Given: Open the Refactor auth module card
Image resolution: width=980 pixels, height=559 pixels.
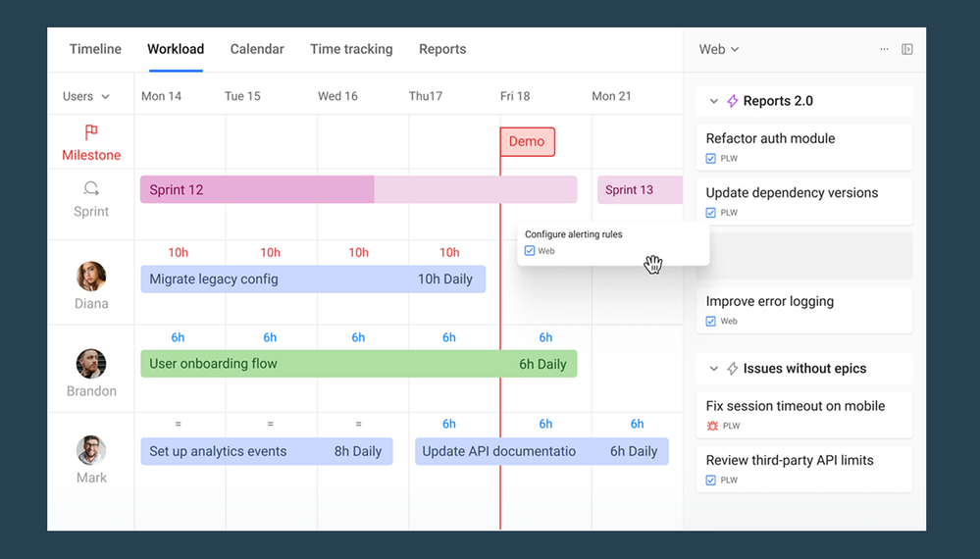Looking at the screenshot, I should pyautogui.click(x=803, y=147).
